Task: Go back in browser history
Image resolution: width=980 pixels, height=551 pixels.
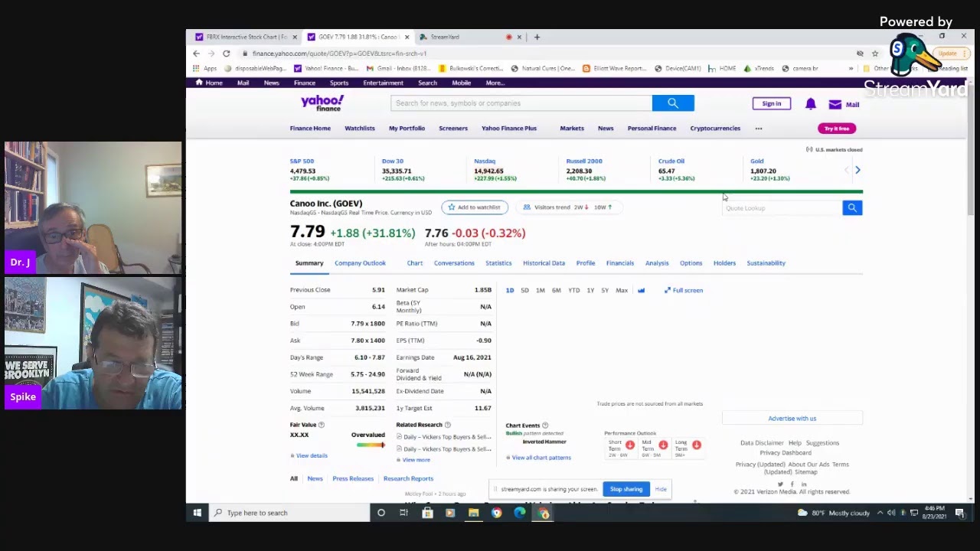Action: pos(196,54)
